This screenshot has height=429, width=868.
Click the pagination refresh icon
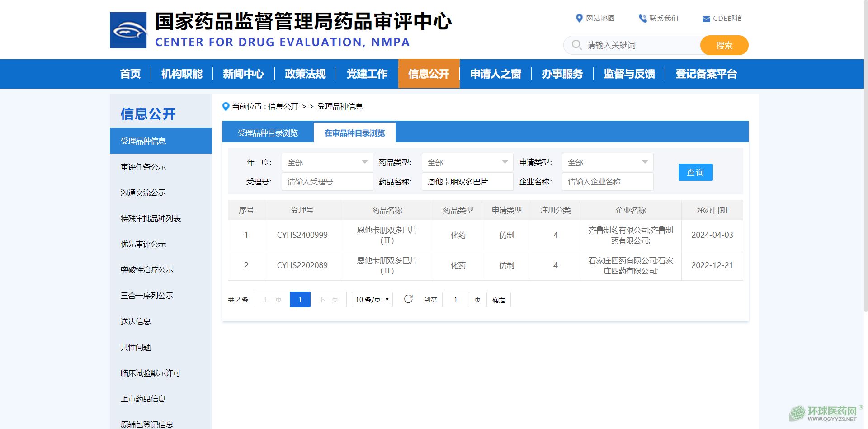click(x=408, y=299)
